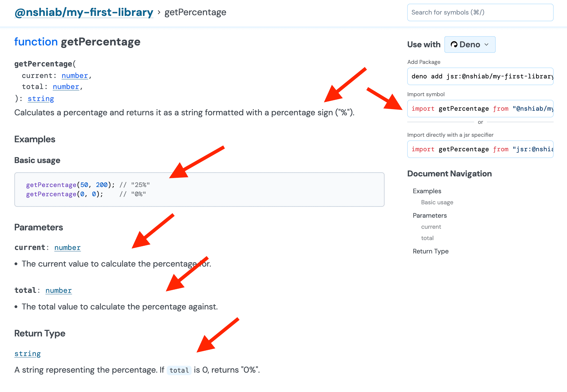Click the 'string' link under Return Type

27,354
